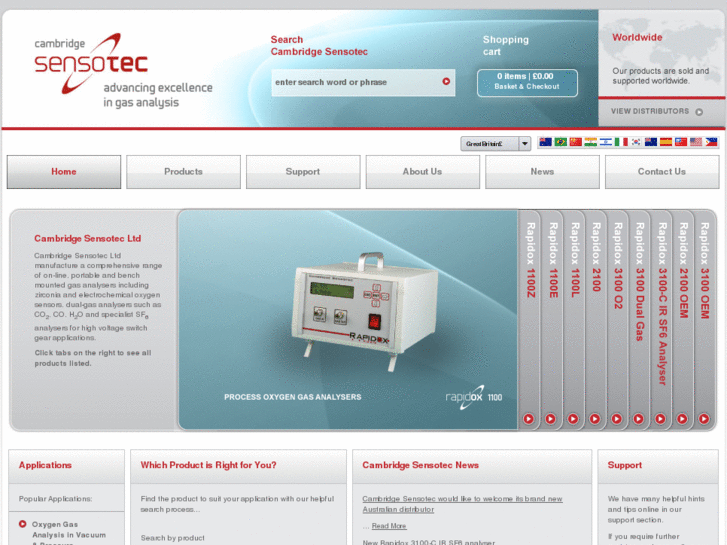
Task: Click the 'Cambridge Sensotec Ltd' red heading
Action: pyautogui.click(x=88, y=238)
